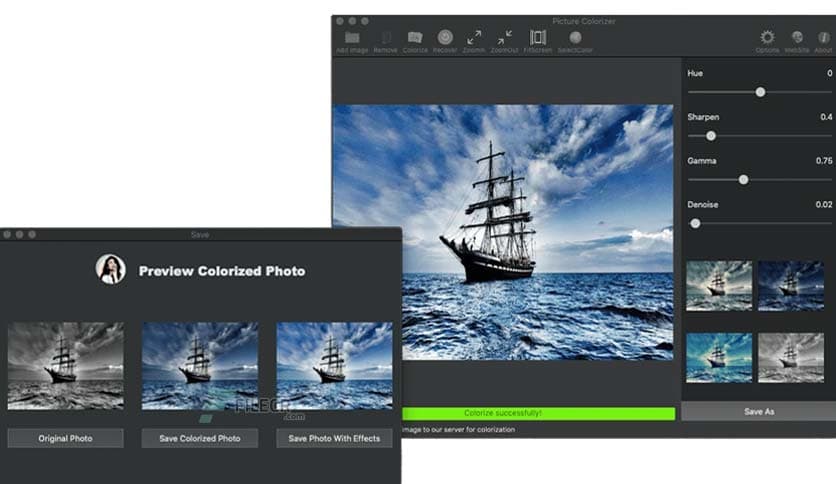Click the woman avatar icon in Save window
Image resolution: width=836 pixels, height=484 pixels.
111,269
